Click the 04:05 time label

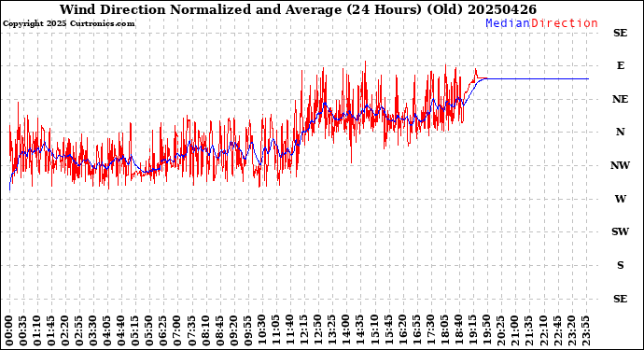coord(107,330)
